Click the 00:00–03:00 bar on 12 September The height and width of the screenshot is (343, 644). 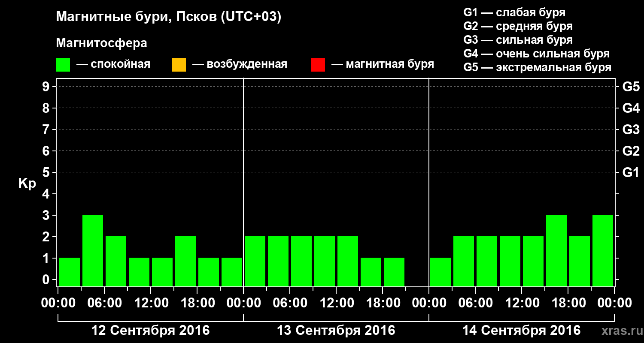coord(70,272)
